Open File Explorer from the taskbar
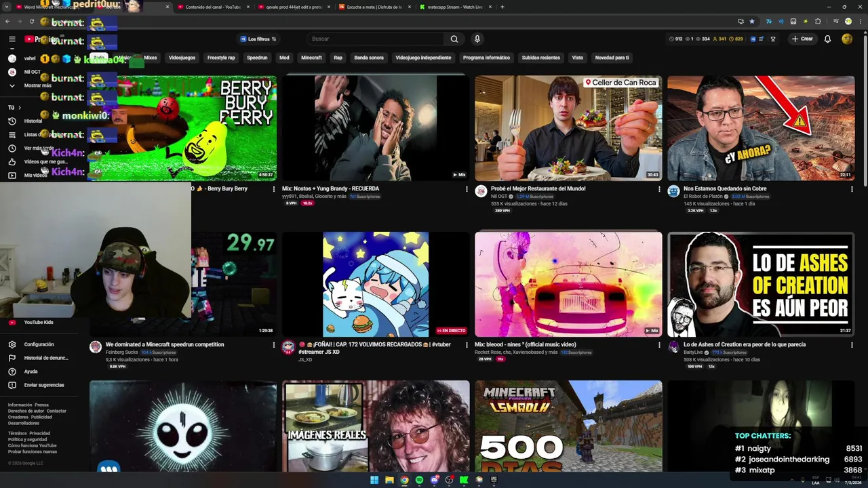 (x=389, y=480)
